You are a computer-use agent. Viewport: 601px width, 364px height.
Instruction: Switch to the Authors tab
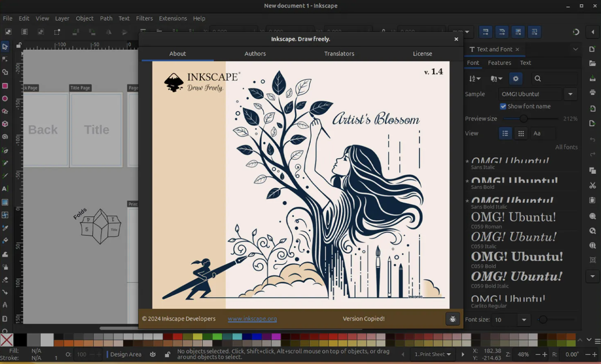[x=255, y=54]
